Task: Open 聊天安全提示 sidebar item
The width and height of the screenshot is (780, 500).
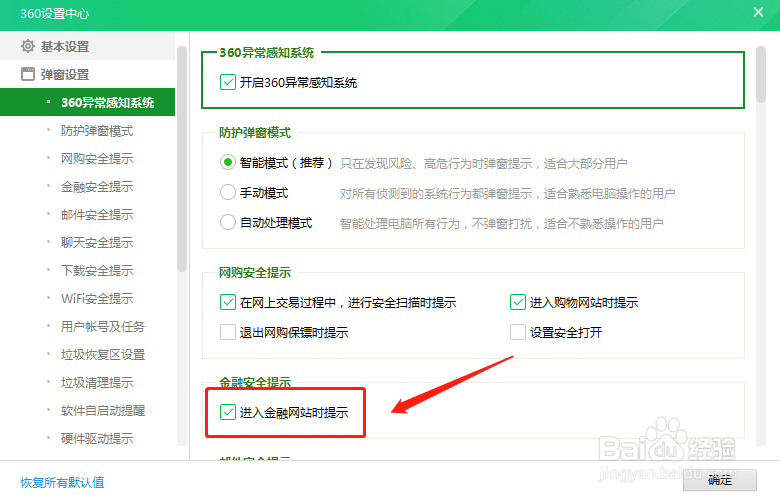Action: pos(97,242)
